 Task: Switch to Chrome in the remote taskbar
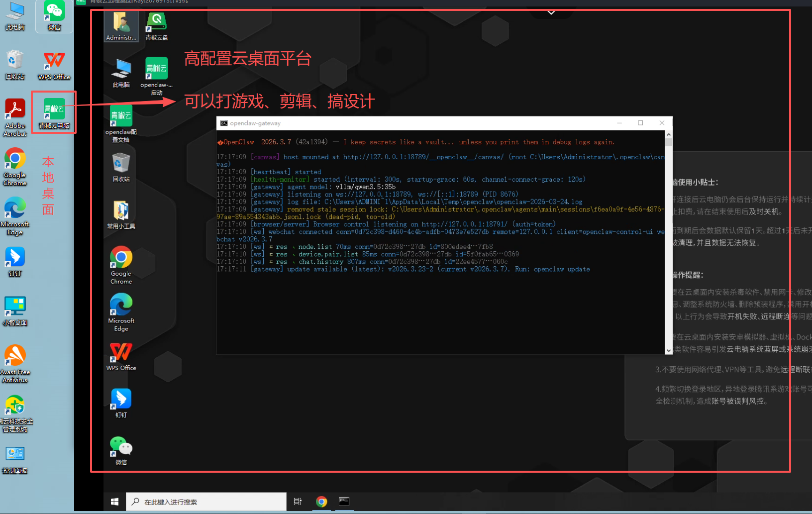(321, 502)
